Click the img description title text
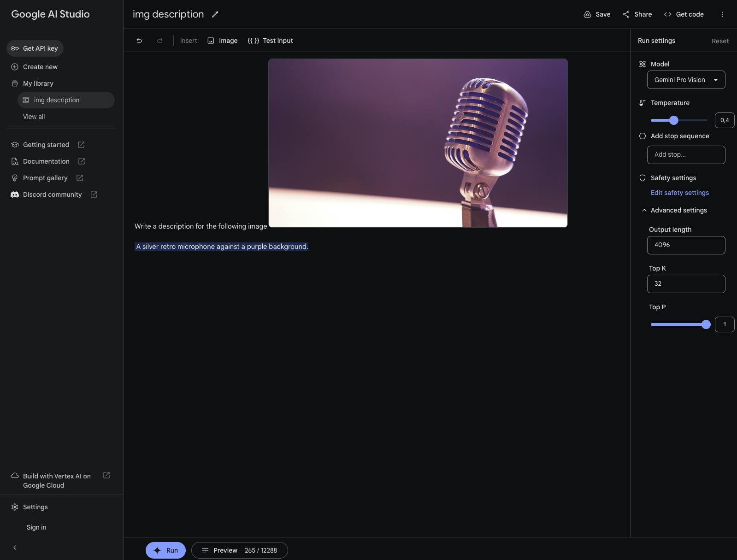The image size is (737, 560). [168, 14]
